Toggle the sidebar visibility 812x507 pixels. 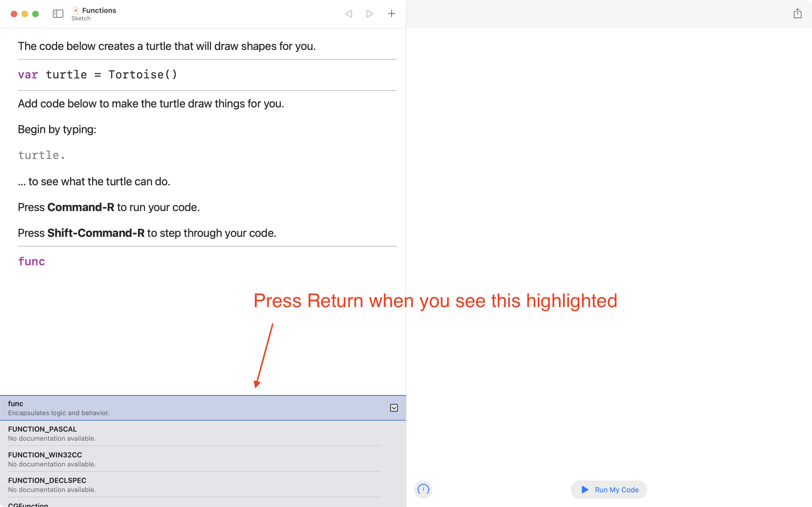pos(58,14)
